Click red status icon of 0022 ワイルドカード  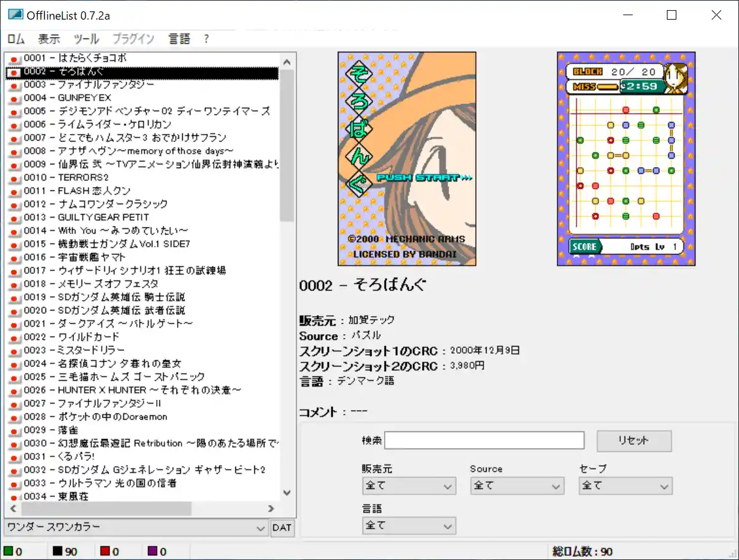pyautogui.click(x=14, y=338)
